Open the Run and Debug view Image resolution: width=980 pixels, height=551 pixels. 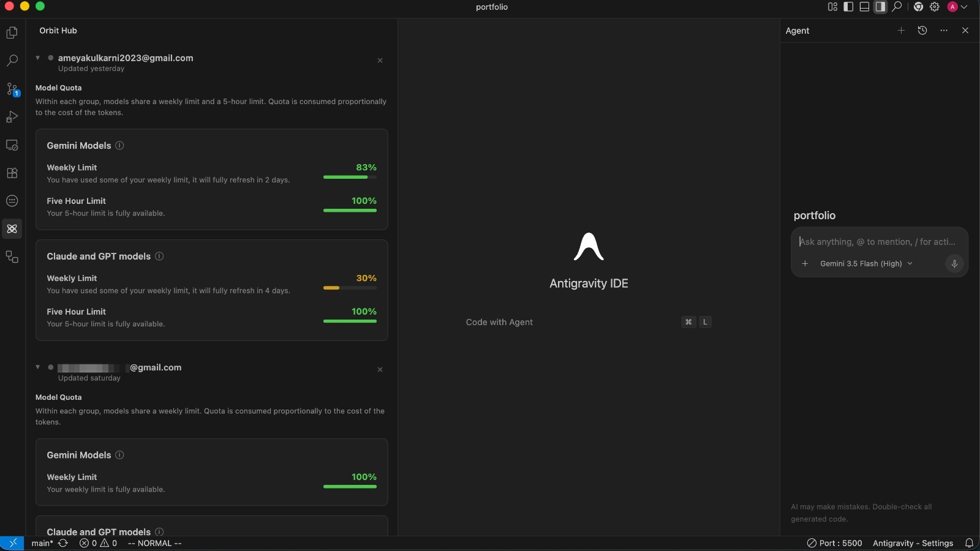[x=12, y=117]
